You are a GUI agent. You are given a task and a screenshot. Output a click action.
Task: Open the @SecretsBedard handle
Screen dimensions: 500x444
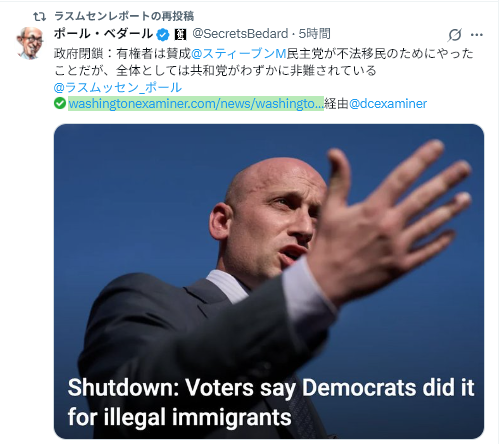pyautogui.click(x=240, y=34)
